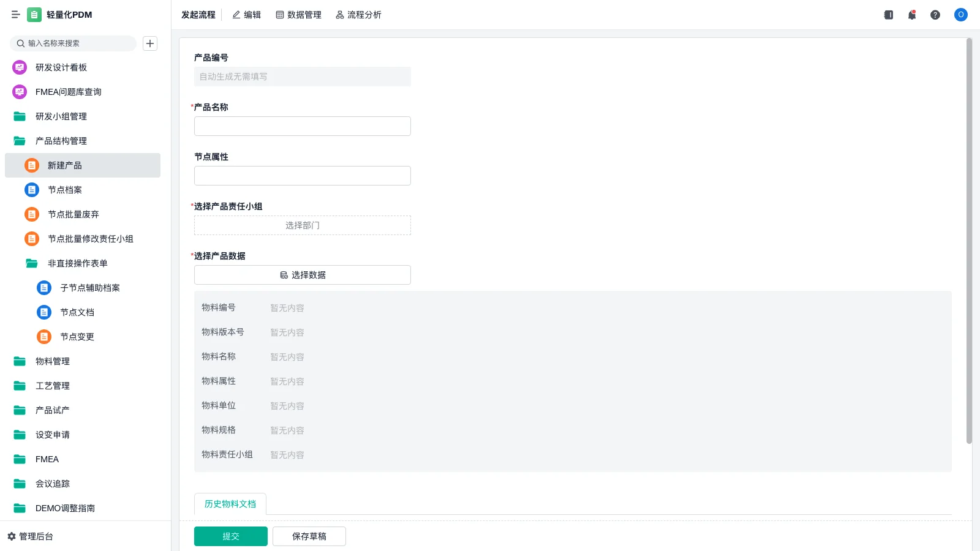Viewport: 980px width, 551px height.
Task: Click the plus icon beside search
Action: [x=150, y=43]
